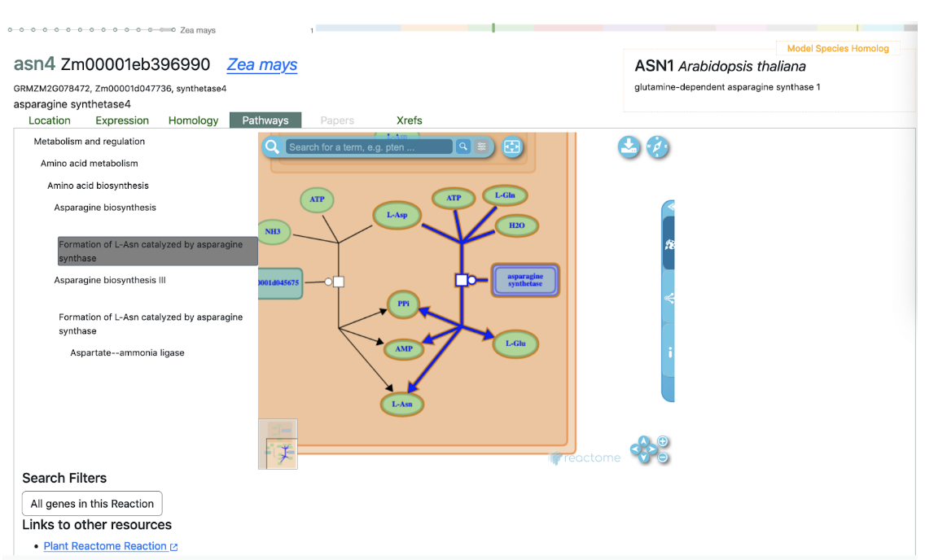Open the Expression tab
Image resolution: width=925 pixels, height=560 pixels.
pos(122,120)
